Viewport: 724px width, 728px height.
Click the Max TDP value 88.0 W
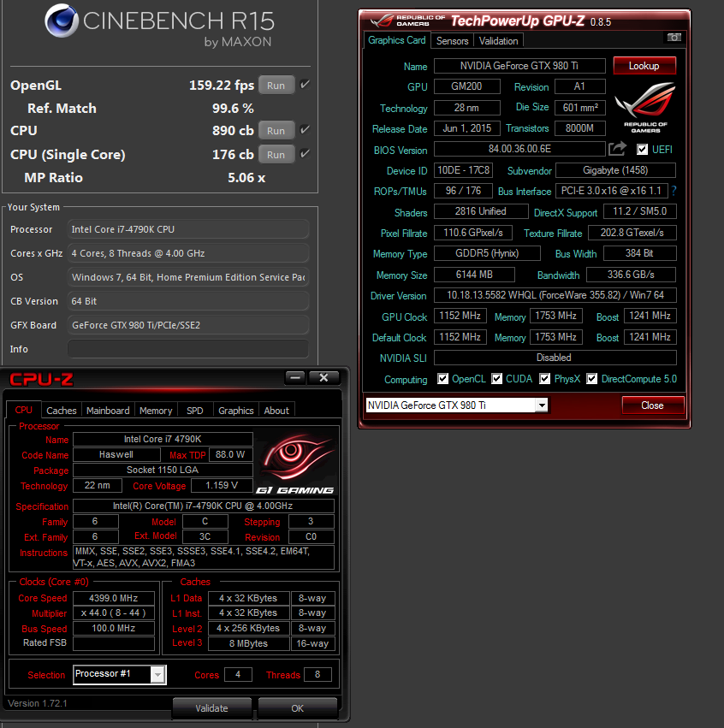click(x=230, y=454)
